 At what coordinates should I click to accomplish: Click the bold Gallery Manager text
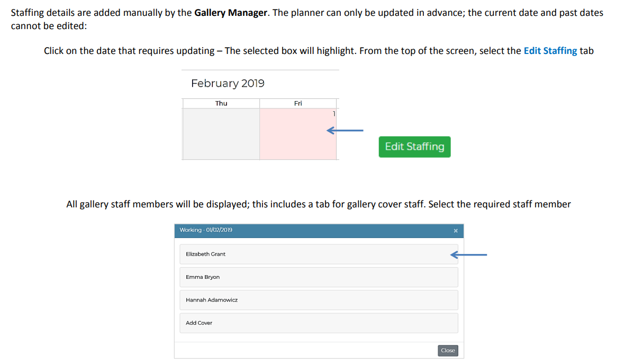230,12
